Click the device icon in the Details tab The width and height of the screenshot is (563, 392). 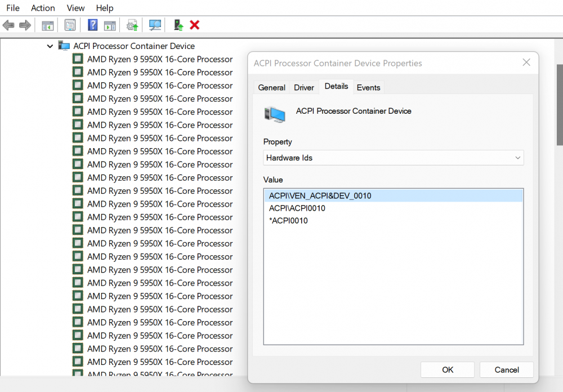point(275,114)
